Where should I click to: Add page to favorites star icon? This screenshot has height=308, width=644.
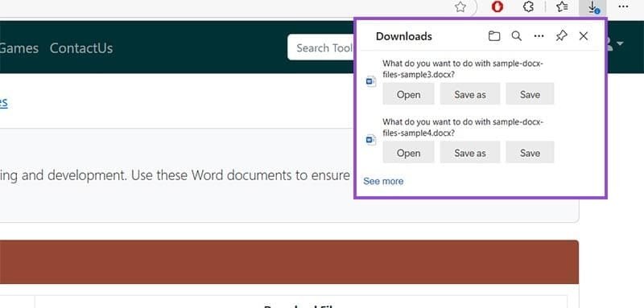[460, 6]
